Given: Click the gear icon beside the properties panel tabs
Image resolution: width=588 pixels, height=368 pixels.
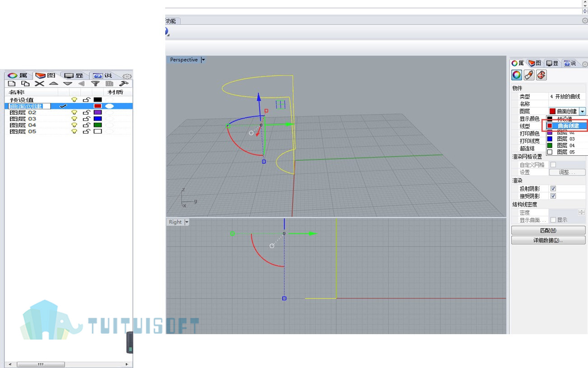Looking at the screenshot, I should click(x=585, y=64).
